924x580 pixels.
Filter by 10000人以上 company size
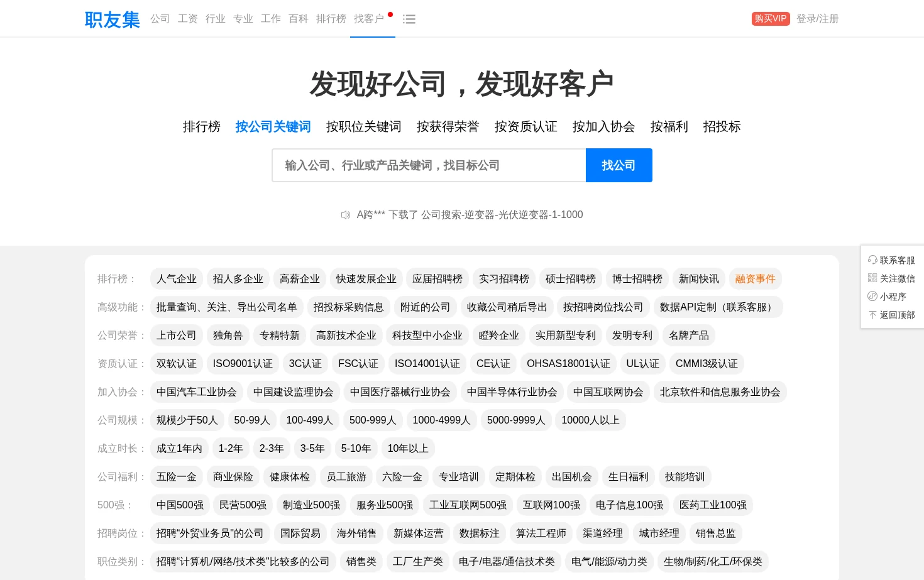(591, 420)
